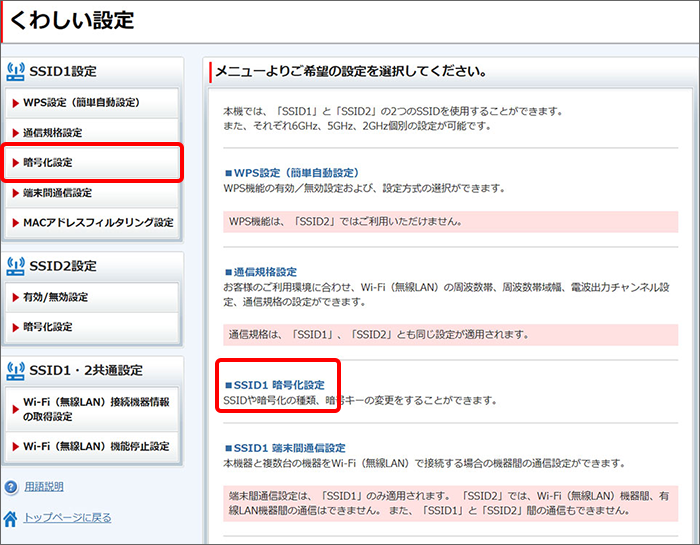Open the ■SSID1 端末間通信設定 heading link
Image resolution: width=700 pixels, height=545 pixels.
pyautogui.click(x=285, y=448)
